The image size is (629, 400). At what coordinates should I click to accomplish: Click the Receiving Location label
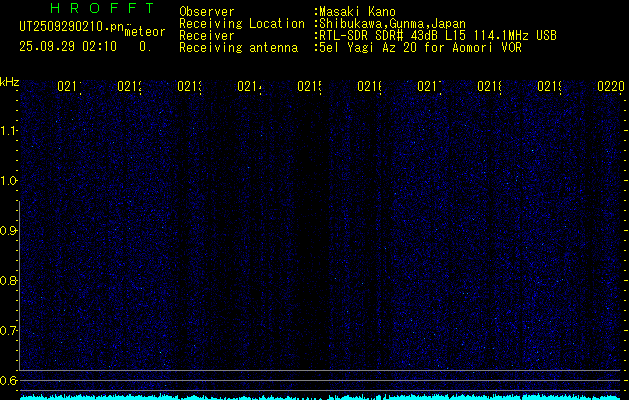[242, 24]
